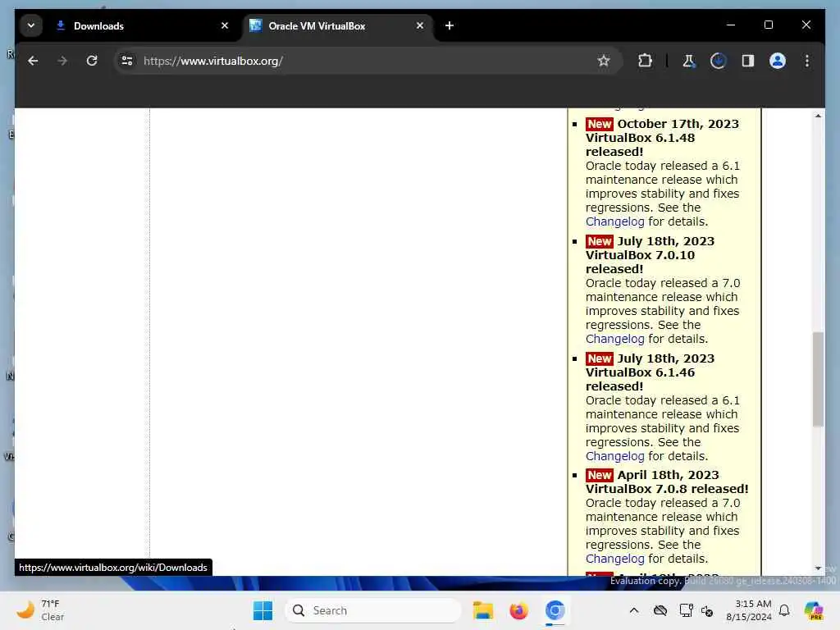Open the Copilot preview icon in taskbar
Screen dimensions: 840x630
click(814, 610)
